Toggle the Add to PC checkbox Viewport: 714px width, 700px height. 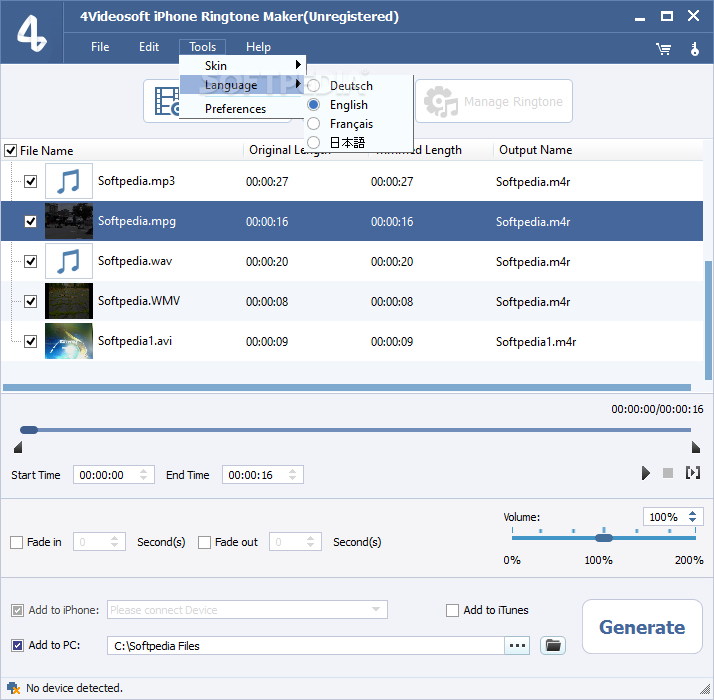pyautogui.click(x=17, y=645)
